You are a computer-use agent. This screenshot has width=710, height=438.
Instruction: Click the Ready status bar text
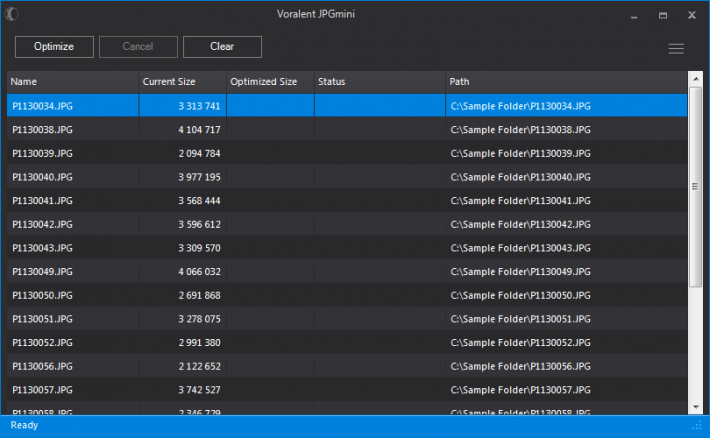[24, 425]
